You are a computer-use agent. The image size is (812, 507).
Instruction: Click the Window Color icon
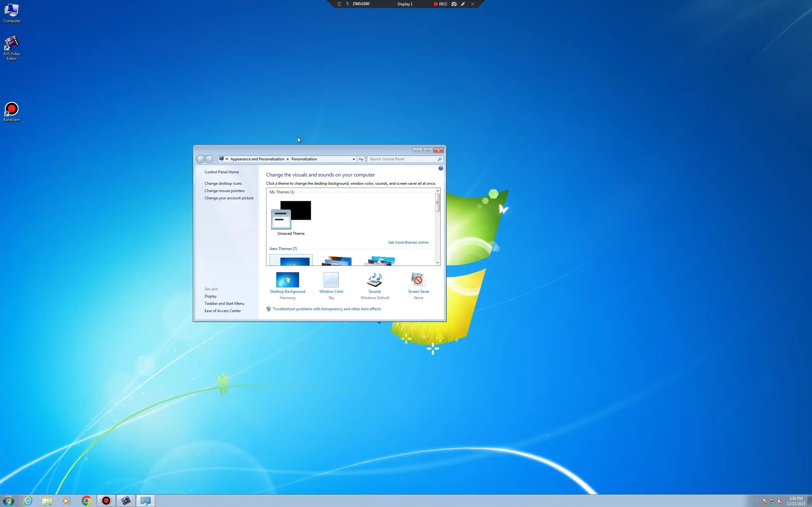click(x=331, y=280)
